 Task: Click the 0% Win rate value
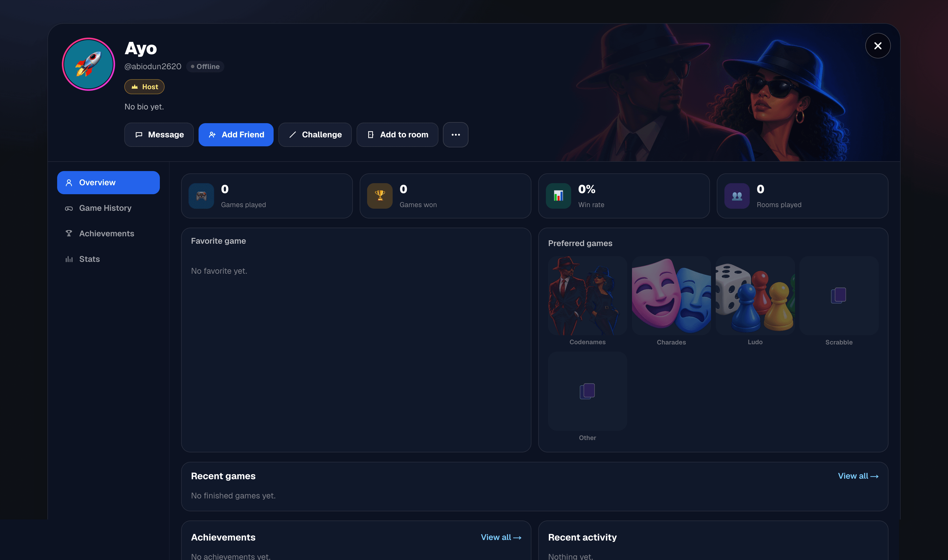click(x=586, y=189)
